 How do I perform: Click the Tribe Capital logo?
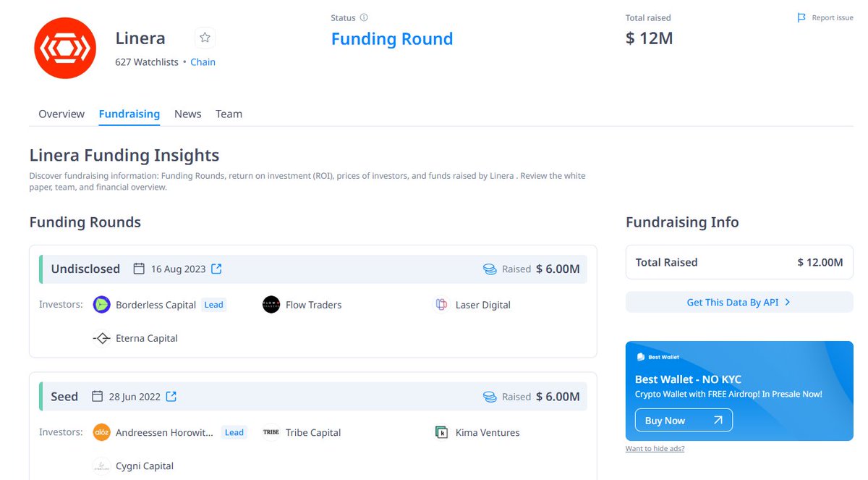pyautogui.click(x=271, y=432)
